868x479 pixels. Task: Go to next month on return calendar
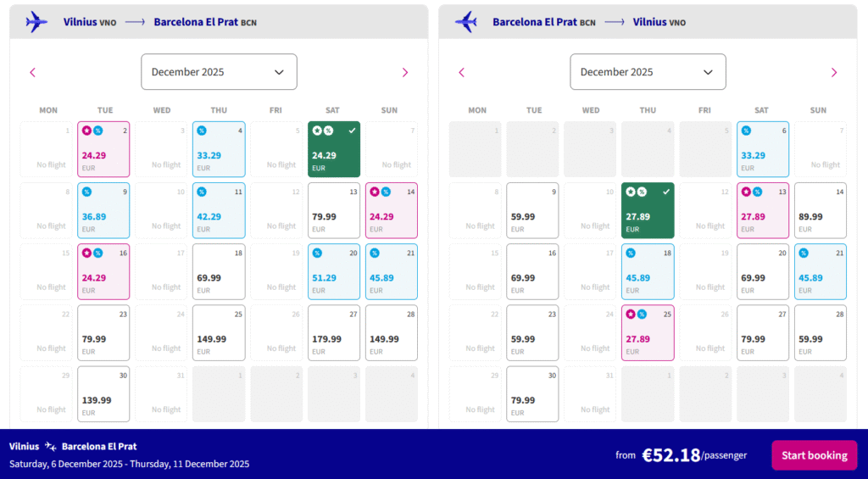coord(834,73)
